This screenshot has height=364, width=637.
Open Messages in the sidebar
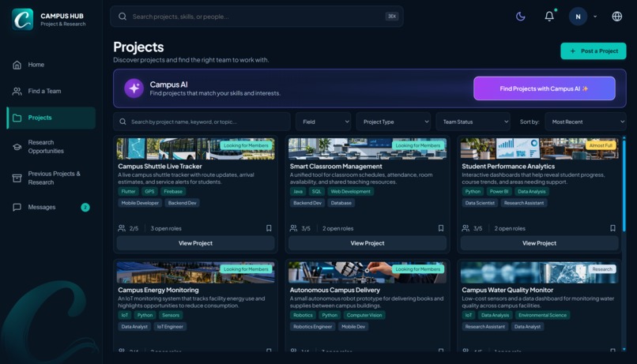tap(51, 208)
